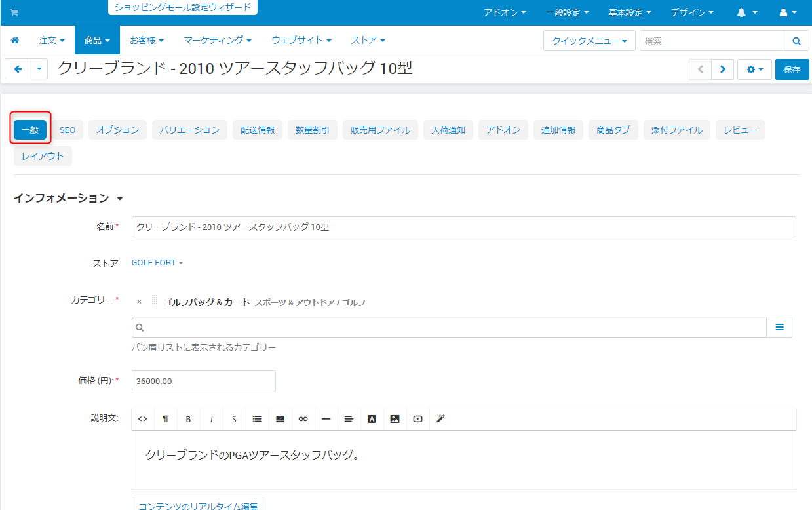Image resolution: width=812 pixels, height=510 pixels.
Task: Open ショッピングモール設定ウィザード
Action: (183, 8)
